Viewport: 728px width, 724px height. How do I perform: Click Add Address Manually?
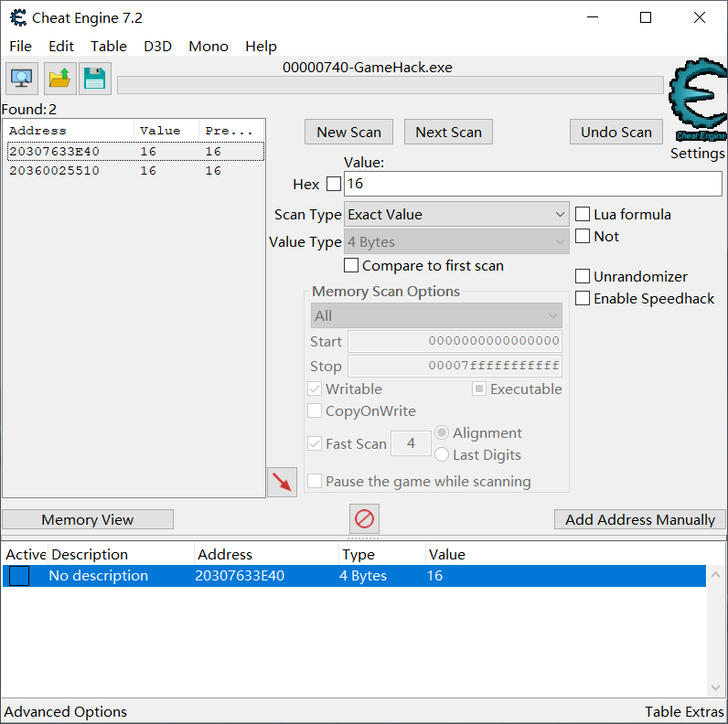click(x=640, y=519)
